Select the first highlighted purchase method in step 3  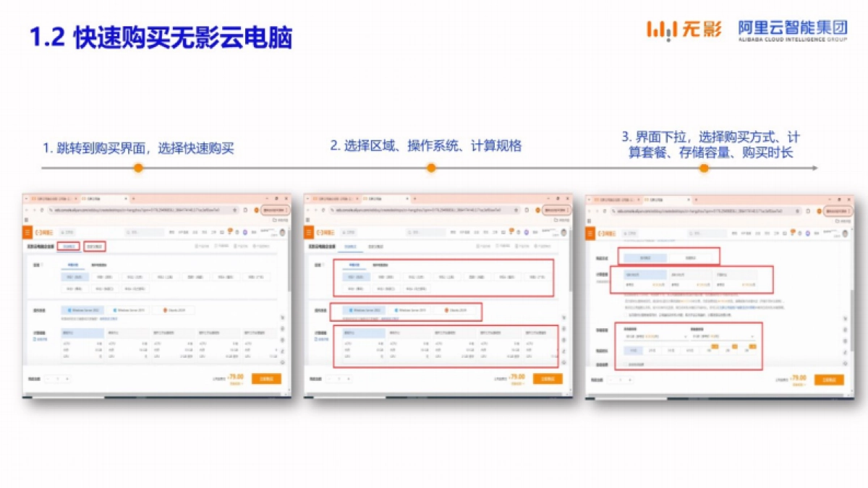(x=644, y=257)
